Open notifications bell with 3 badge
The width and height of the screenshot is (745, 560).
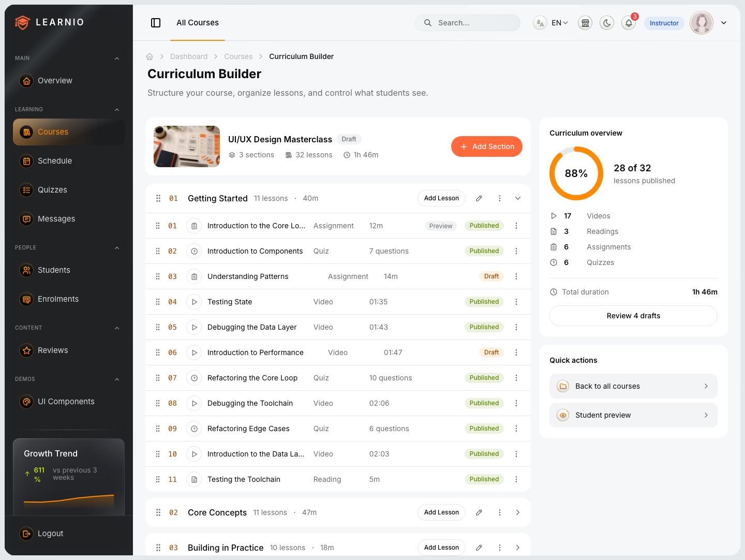[629, 23]
